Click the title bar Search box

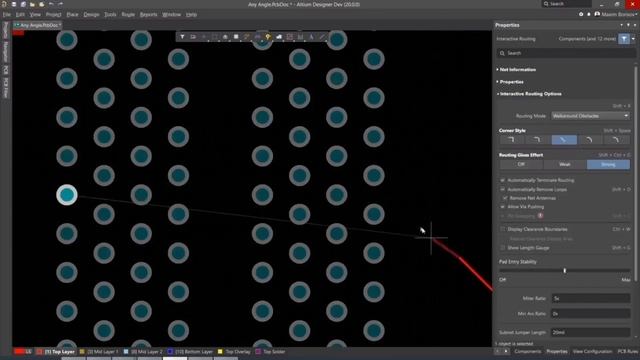click(567, 4)
